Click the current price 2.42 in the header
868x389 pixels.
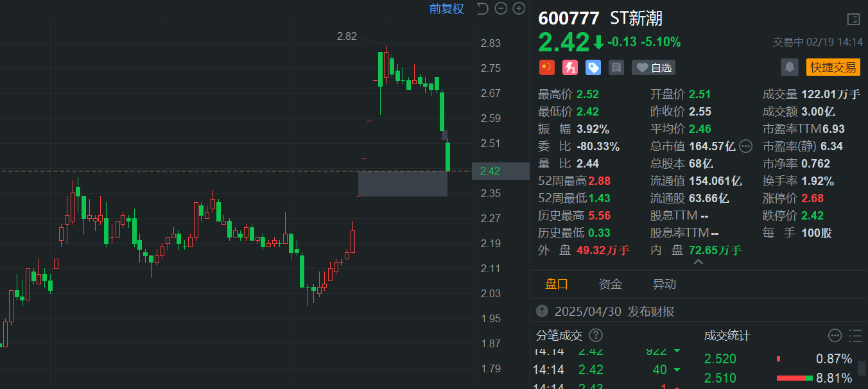coord(564,42)
